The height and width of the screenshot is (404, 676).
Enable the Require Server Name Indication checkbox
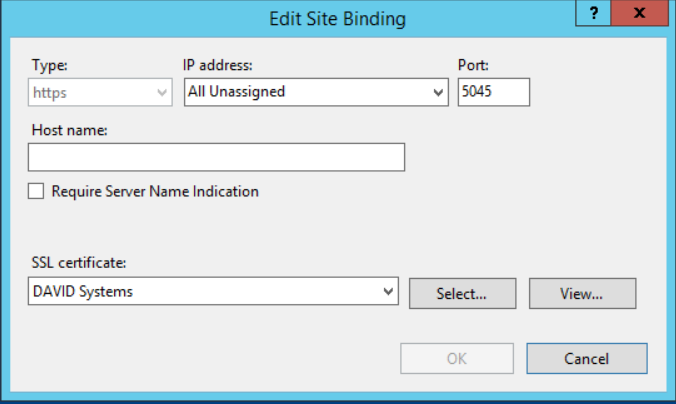point(37,191)
